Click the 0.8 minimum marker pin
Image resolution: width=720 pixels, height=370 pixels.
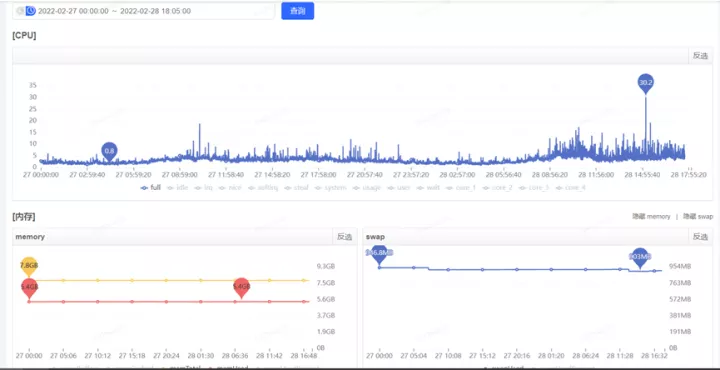click(109, 151)
